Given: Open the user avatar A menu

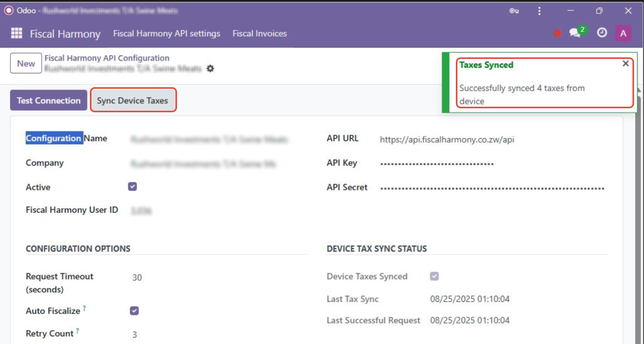Looking at the screenshot, I should pos(623,33).
